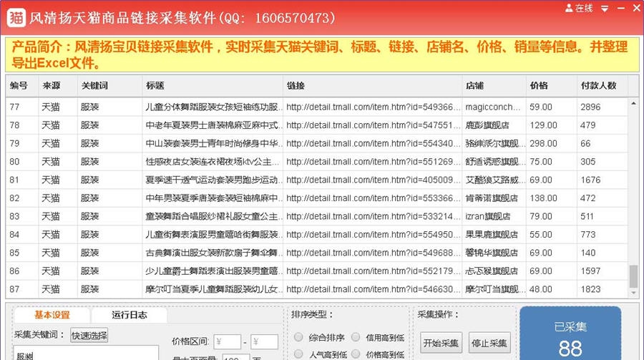Image resolution: width=644 pixels, height=360 pixels.
Task: Click price 138.00 in row 82
Action: point(543,198)
